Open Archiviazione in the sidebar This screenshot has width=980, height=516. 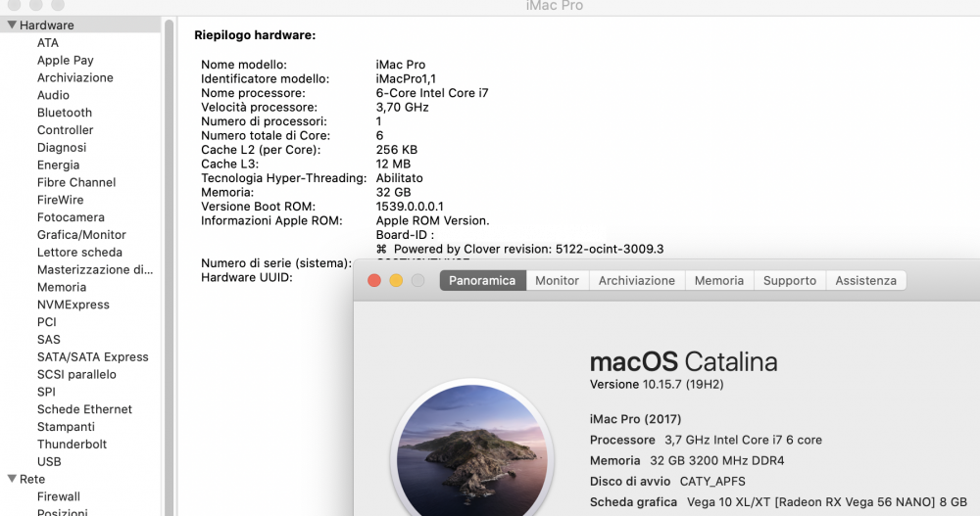click(75, 77)
